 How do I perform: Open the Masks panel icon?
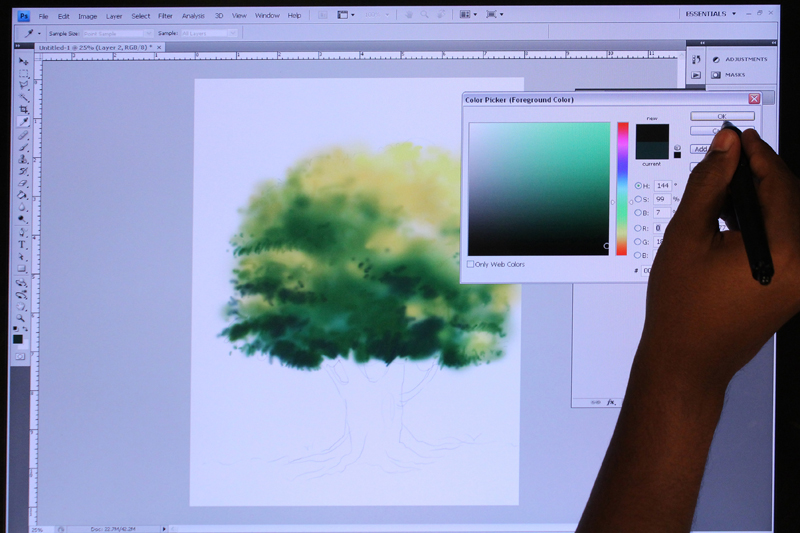[x=716, y=75]
